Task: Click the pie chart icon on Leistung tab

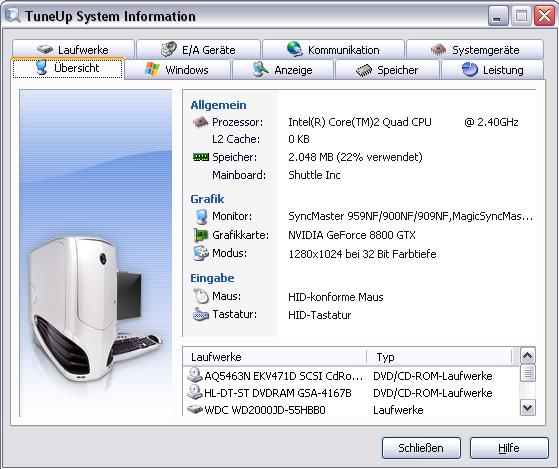Action: tap(470, 69)
